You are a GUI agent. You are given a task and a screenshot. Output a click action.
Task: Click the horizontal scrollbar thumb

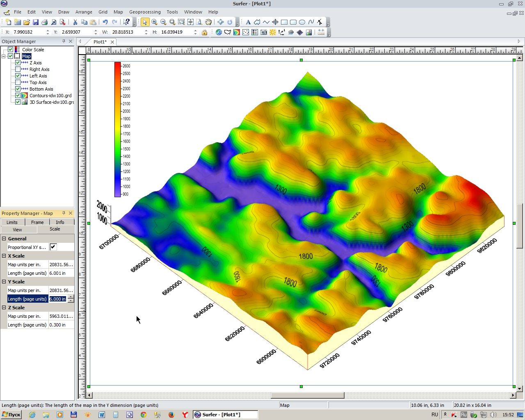308,395
